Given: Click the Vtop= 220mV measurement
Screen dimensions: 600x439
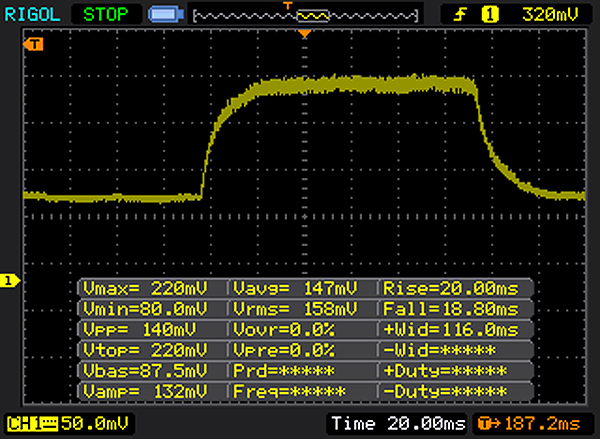Looking at the screenshot, I should point(145,350).
